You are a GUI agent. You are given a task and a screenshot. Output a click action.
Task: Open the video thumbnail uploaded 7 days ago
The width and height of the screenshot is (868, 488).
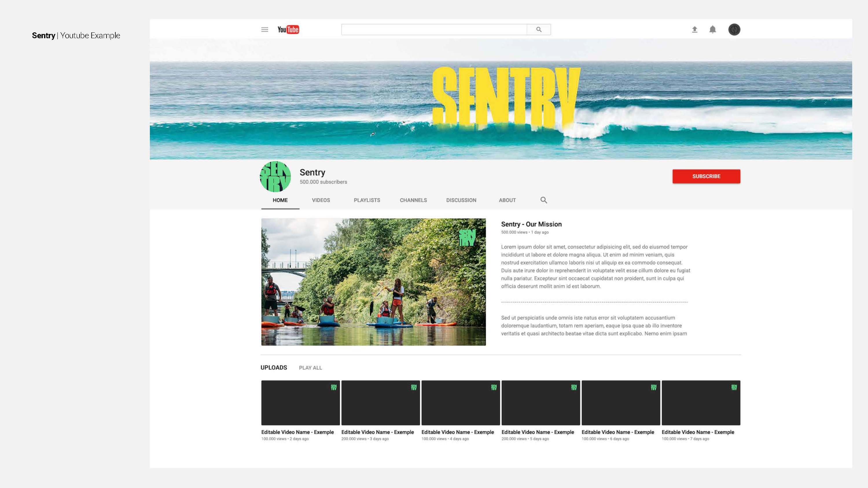coord(701,403)
